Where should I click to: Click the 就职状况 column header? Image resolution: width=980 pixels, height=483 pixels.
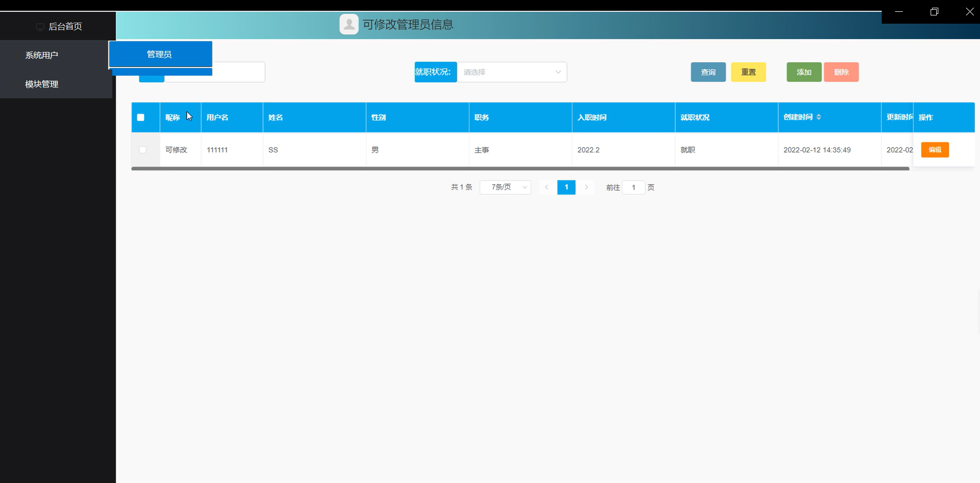tap(726, 117)
